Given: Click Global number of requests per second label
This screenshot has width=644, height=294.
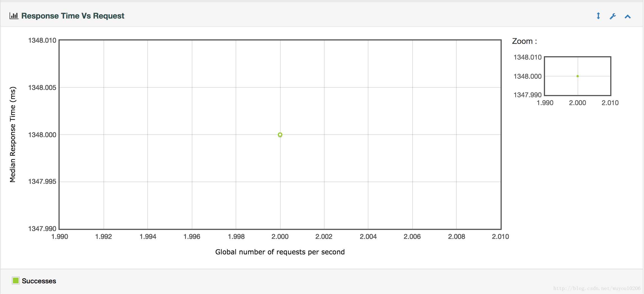Looking at the screenshot, I should [280, 252].
